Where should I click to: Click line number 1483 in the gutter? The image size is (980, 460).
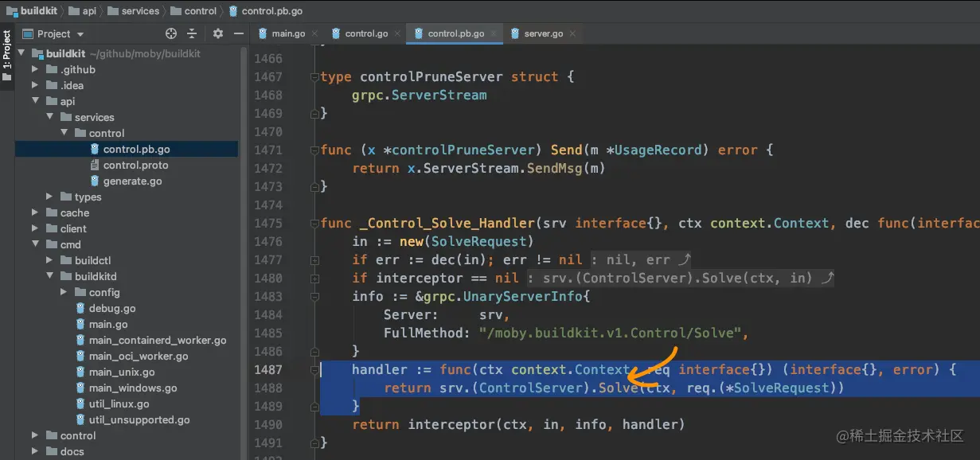coord(268,297)
